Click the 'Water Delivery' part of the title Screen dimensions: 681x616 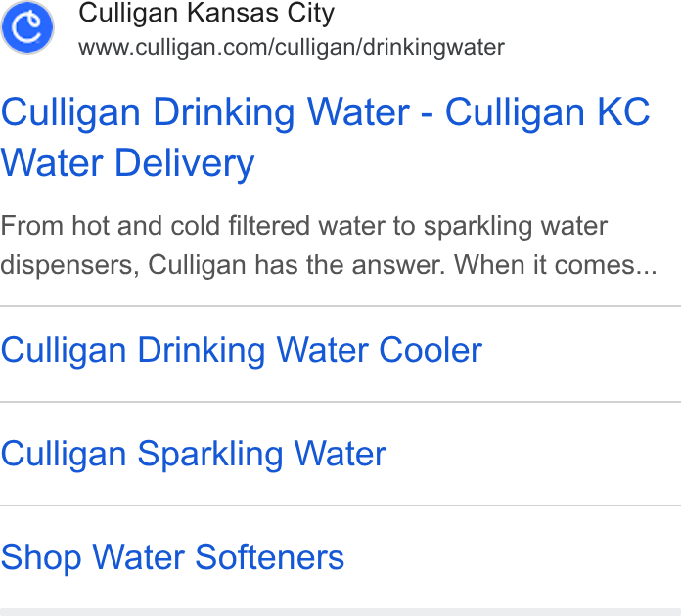[x=127, y=163]
